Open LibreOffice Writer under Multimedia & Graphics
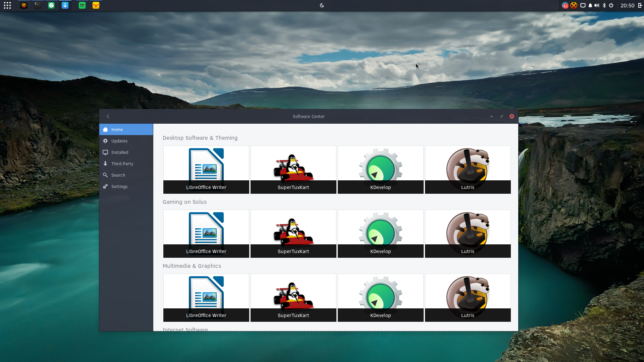The image size is (644, 362). click(206, 298)
